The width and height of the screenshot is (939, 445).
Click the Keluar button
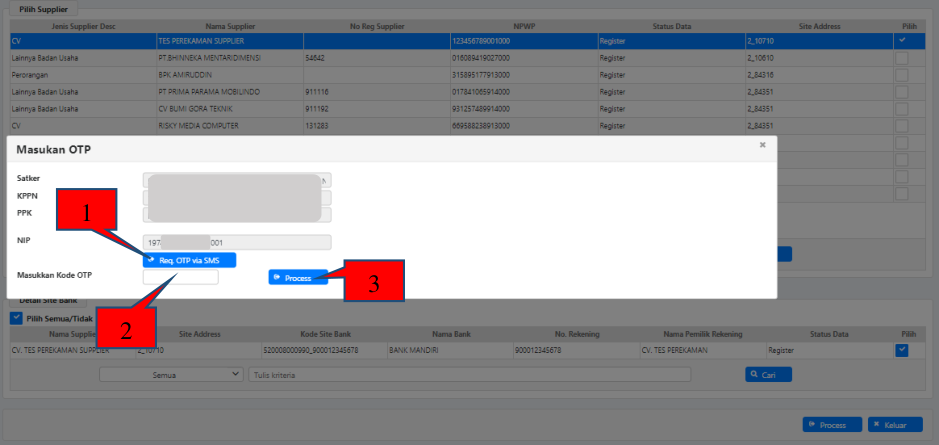895,425
